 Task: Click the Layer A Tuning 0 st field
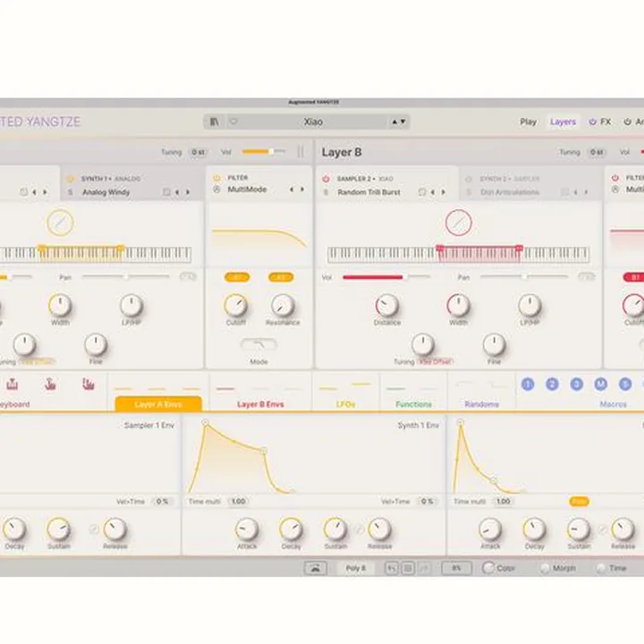coord(198,152)
